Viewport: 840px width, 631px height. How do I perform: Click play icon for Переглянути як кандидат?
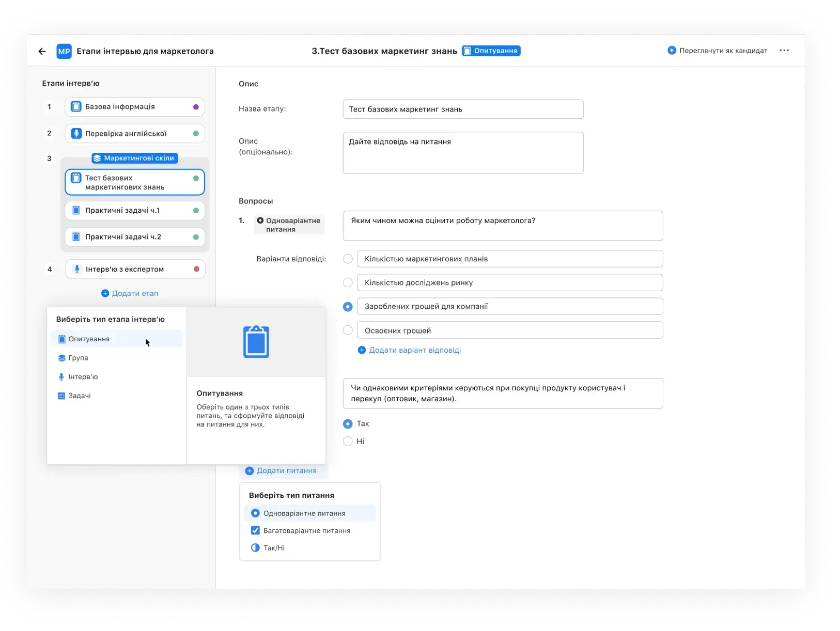click(672, 51)
